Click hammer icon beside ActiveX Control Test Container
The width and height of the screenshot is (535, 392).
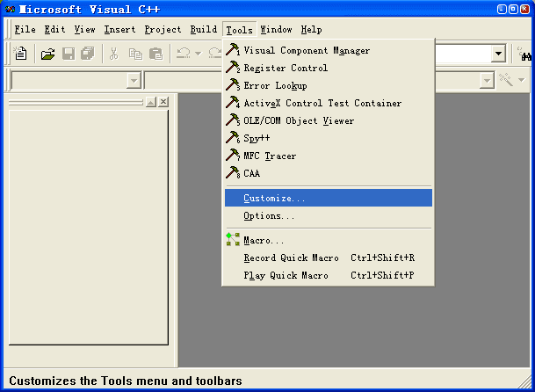click(x=233, y=103)
